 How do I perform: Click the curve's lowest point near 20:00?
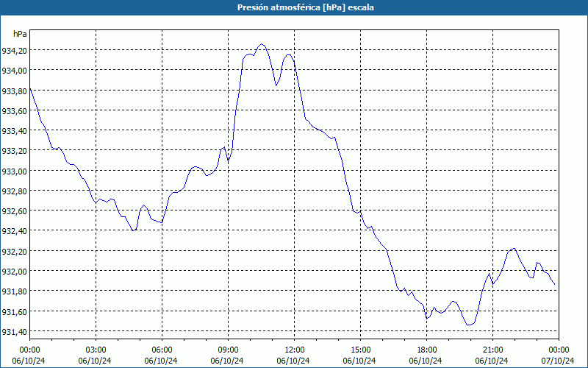point(469,325)
